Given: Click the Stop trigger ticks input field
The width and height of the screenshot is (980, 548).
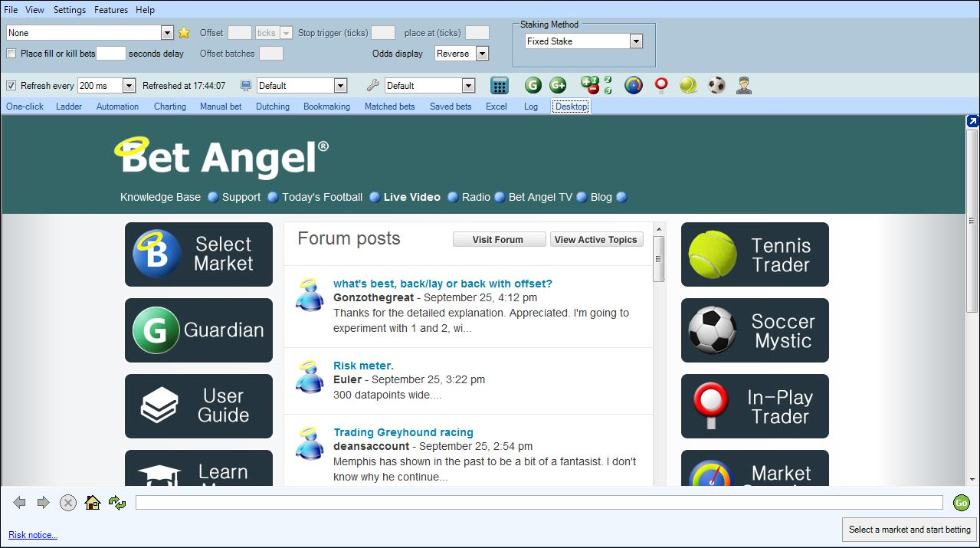Looking at the screenshot, I should click(383, 33).
